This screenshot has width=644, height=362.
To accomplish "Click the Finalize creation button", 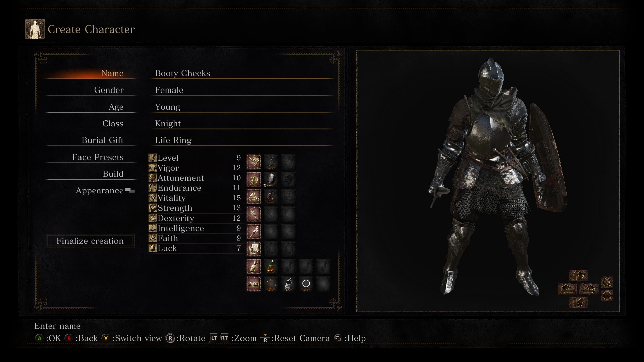I will [x=90, y=241].
